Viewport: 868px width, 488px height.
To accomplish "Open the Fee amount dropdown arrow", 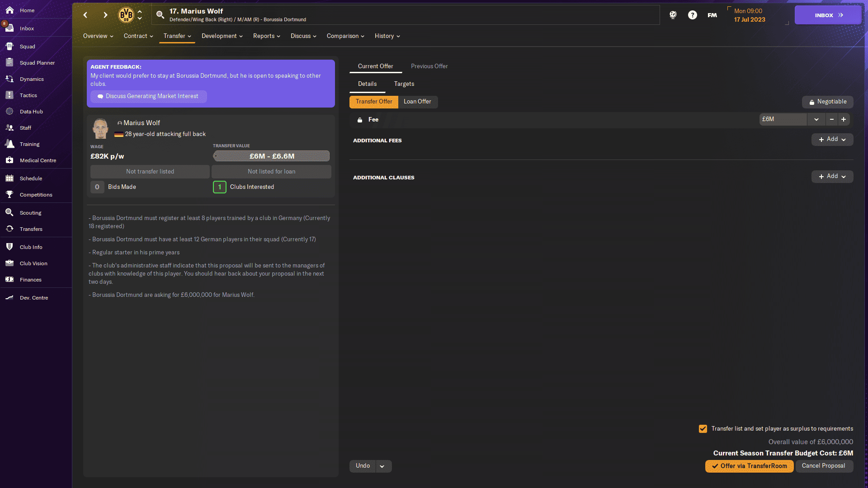I will pyautogui.click(x=816, y=119).
